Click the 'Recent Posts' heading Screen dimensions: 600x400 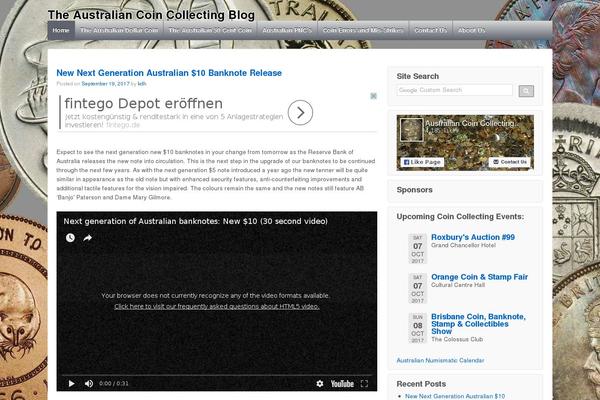(x=421, y=384)
